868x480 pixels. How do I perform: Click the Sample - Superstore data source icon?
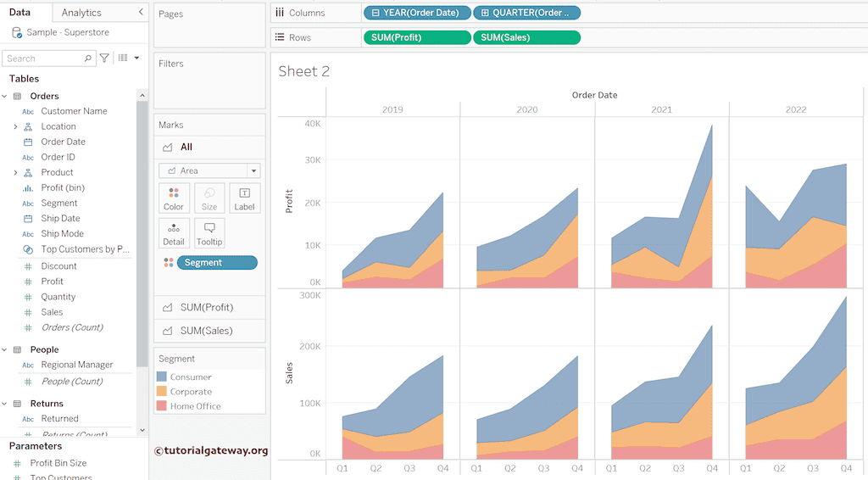tap(17, 33)
